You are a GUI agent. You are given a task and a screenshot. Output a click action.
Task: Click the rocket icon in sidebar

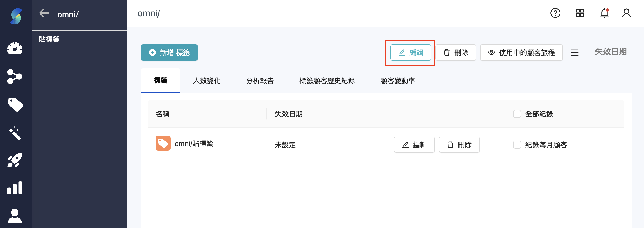click(15, 160)
